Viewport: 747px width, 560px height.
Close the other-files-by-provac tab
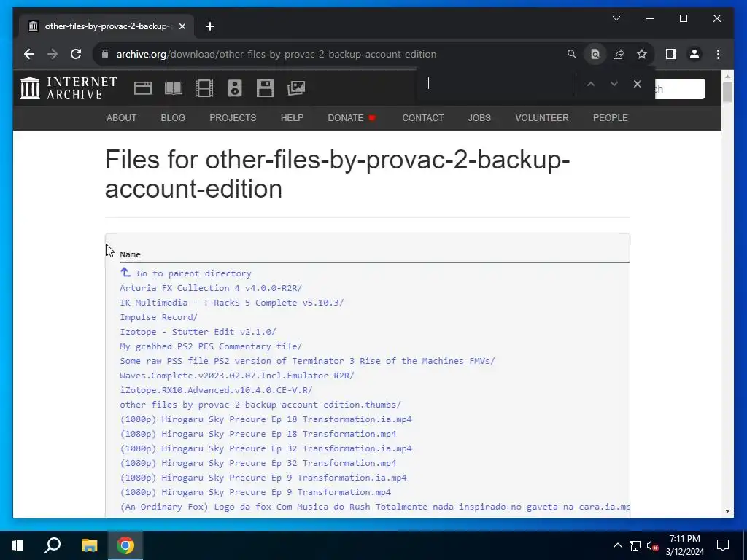coord(182,27)
